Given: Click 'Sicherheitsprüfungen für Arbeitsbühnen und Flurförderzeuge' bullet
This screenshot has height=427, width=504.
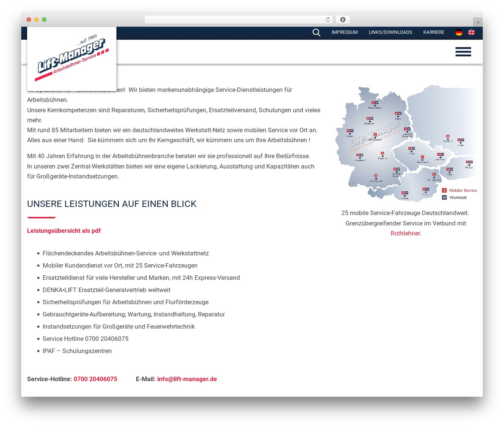Looking at the screenshot, I should click(x=126, y=302).
